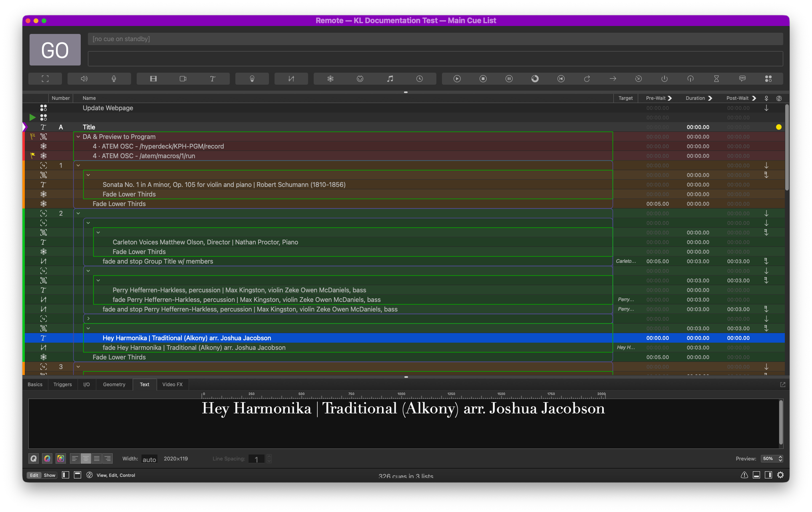Image resolution: width=812 pixels, height=512 pixels.
Task: Add a Reset cue with the skip-back icon
Action: (561, 79)
